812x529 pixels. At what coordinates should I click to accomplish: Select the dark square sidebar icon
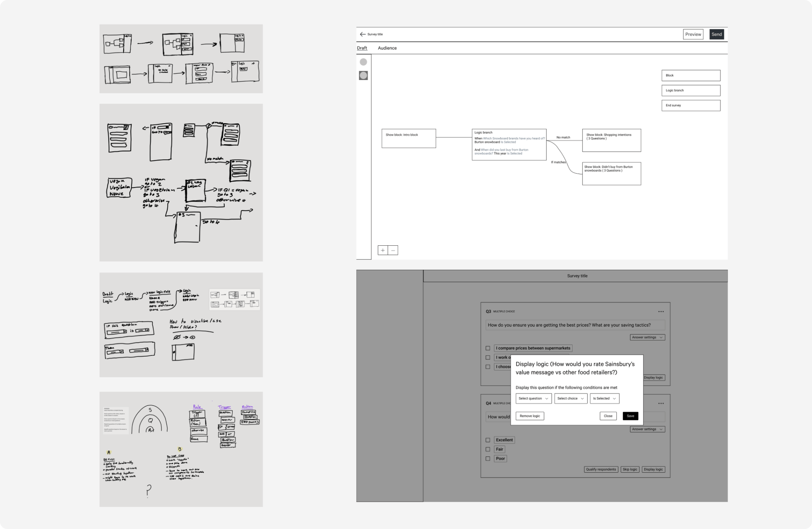coord(363,75)
